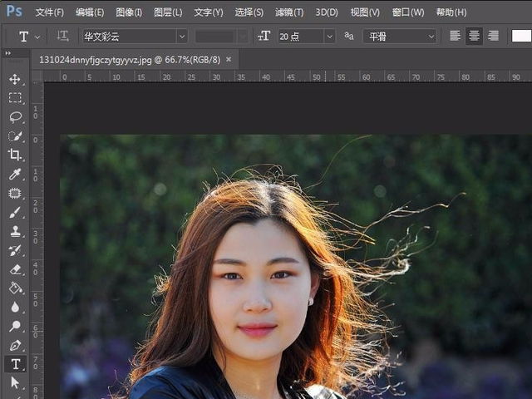
Task: Click the font size icon
Action: coord(264,36)
